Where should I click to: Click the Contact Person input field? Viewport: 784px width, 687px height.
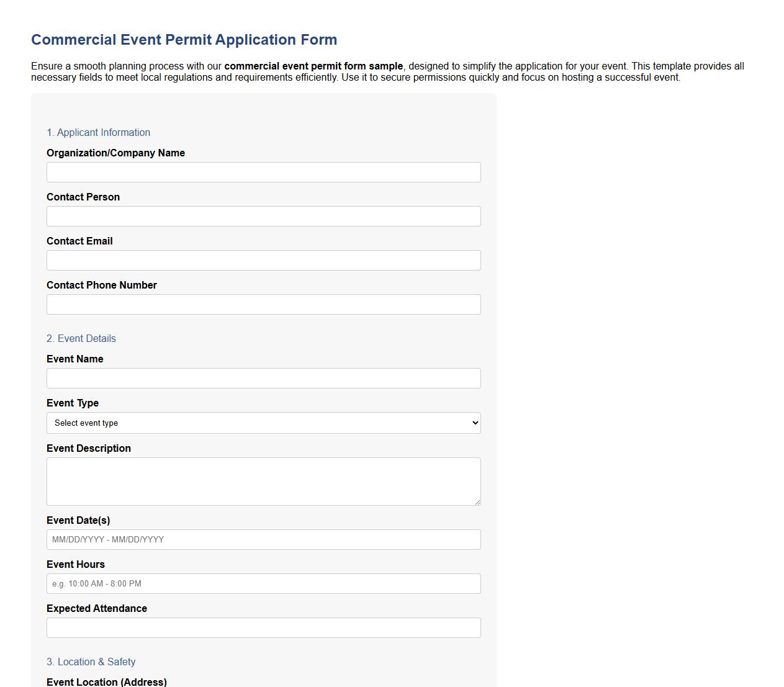(263, 216)
